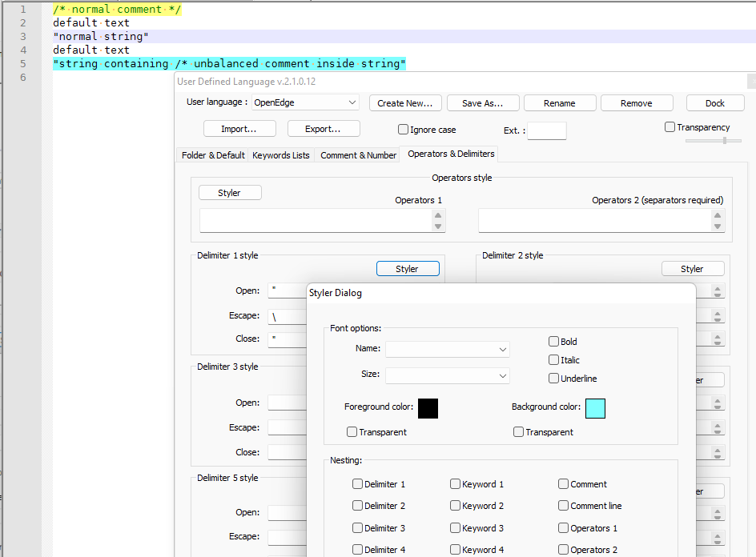Click the Delimiter 1 Open field
This screenshot has width=756, height=557.
coord(288,291)
